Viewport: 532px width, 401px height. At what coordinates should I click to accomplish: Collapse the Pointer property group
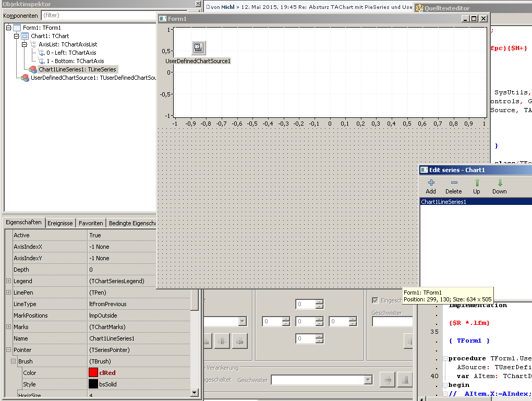[8, 350]
